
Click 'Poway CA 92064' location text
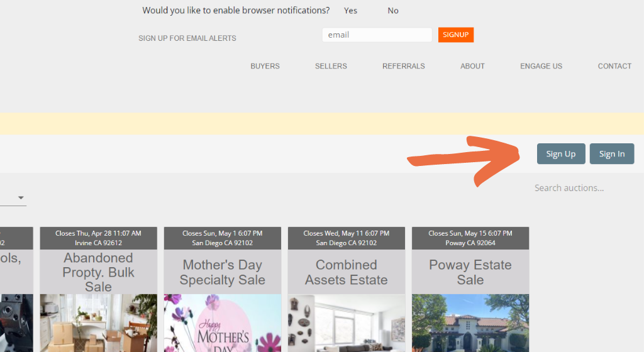click(470, 243)
